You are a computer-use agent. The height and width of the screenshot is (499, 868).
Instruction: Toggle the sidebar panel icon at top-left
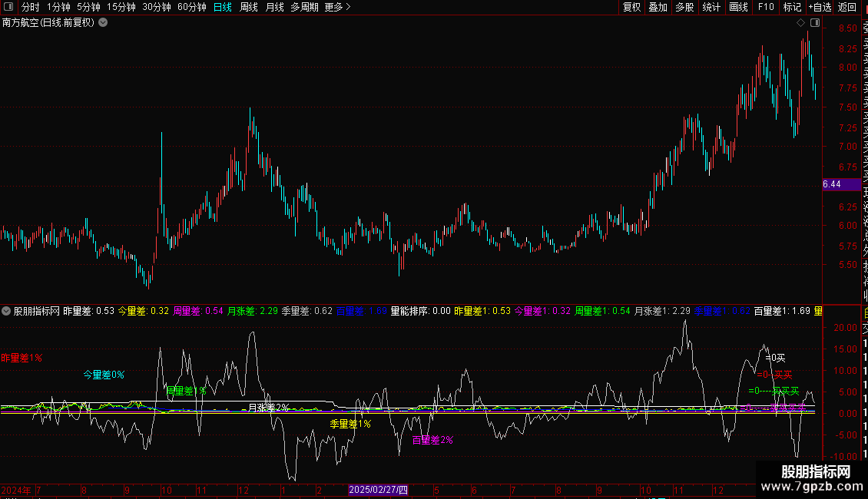[8, 7]
